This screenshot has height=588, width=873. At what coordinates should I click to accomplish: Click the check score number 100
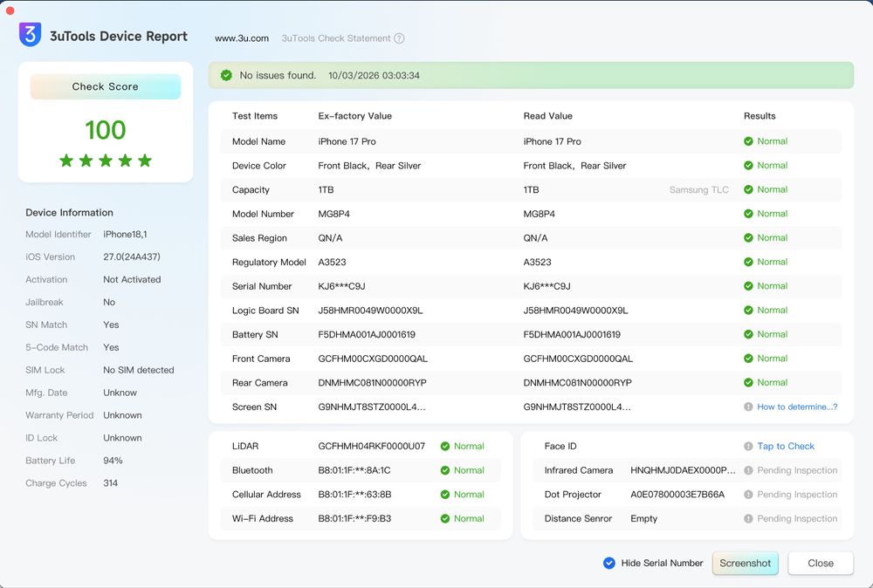coord(106,130)
